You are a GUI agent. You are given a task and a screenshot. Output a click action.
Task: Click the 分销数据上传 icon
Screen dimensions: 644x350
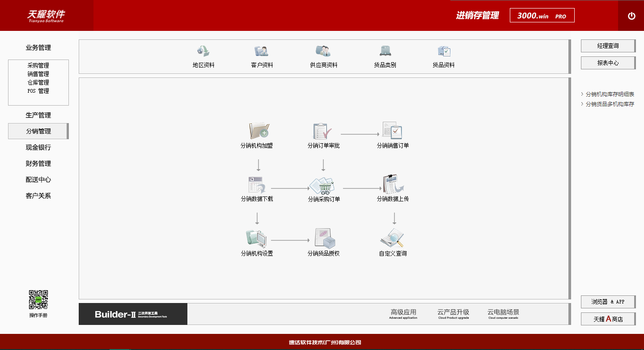coord(393,184)
